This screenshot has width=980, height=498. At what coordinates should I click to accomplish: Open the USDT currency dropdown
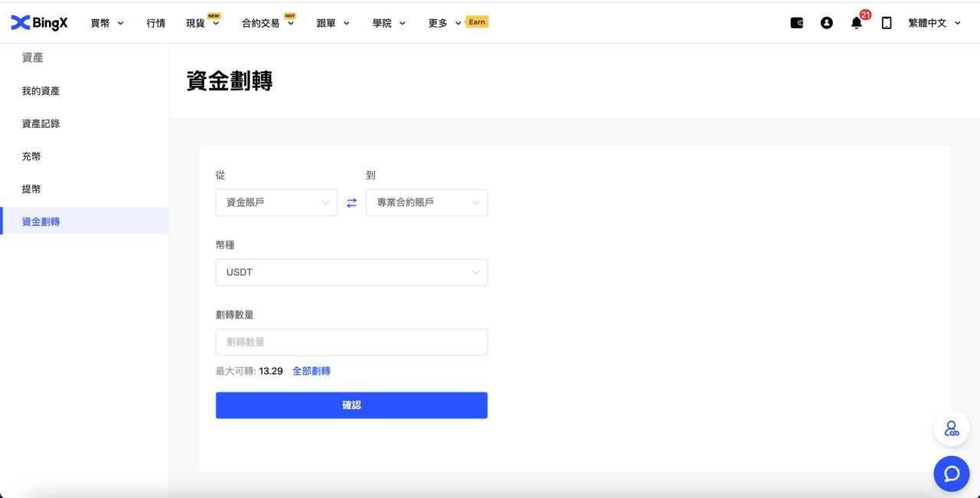[x=351, y=273]
